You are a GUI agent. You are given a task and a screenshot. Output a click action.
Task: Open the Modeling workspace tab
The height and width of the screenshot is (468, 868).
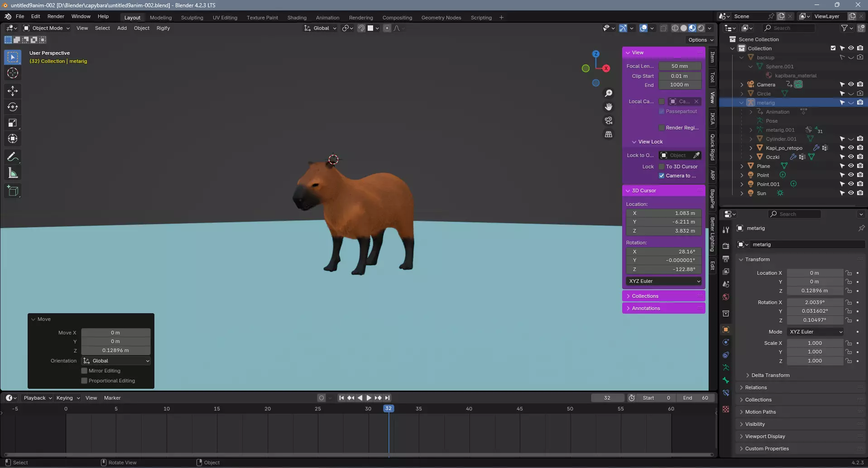coord(161,18)
